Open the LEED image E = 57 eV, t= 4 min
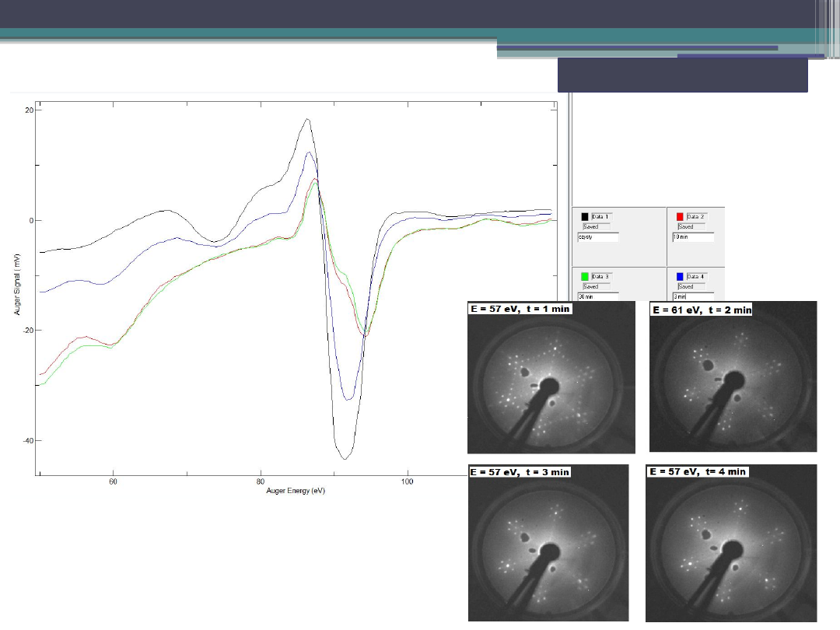Viewport: 840px width, 630px height. pos(733,543)
